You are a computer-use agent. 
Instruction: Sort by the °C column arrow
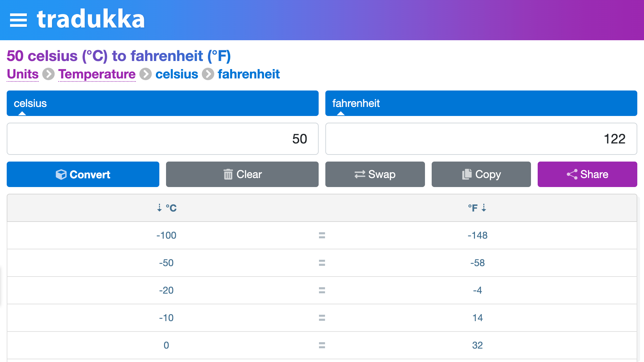(x=159, y=208)
